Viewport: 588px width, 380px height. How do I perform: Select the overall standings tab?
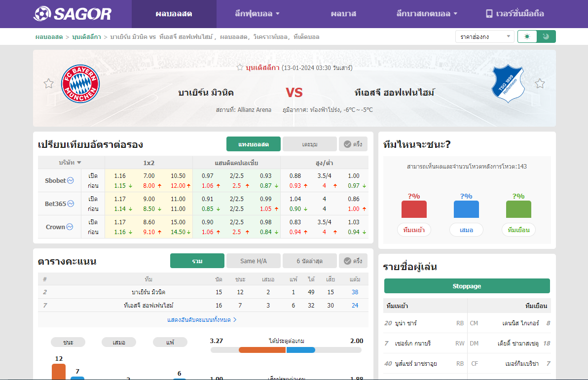[x=197, y=261]
